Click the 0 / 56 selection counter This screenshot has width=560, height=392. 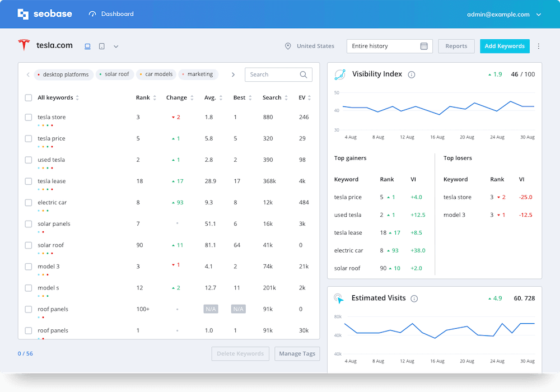25,354
